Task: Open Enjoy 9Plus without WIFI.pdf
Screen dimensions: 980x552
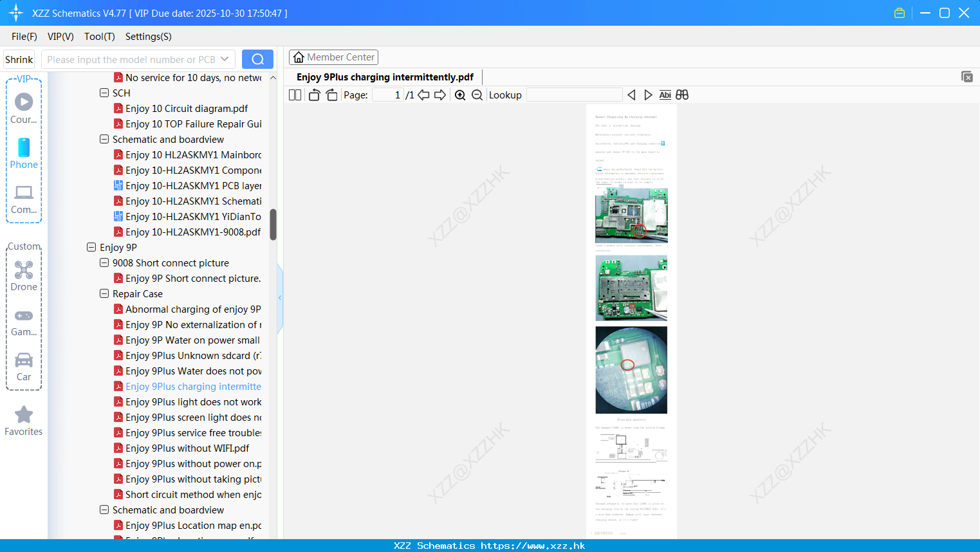Action: (x=181, y=448)
